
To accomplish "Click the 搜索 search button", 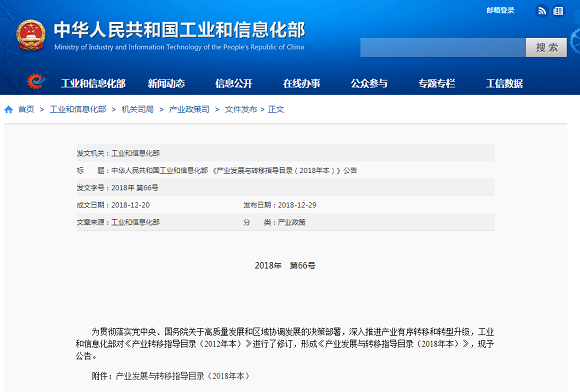I will pyautogui.click(x=546, y=47).
